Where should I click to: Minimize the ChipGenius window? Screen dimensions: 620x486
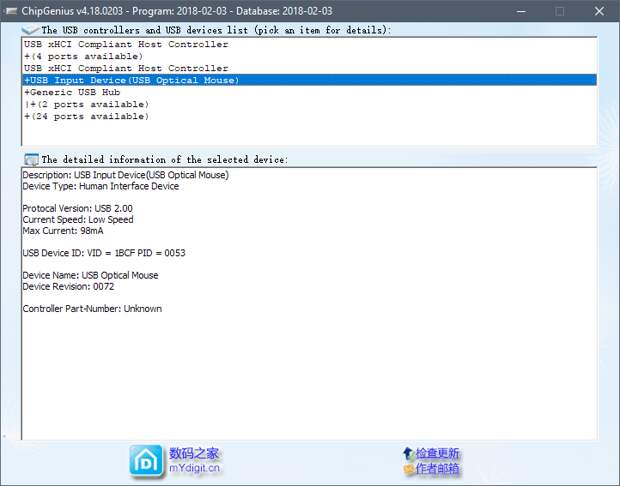[522, 11]
